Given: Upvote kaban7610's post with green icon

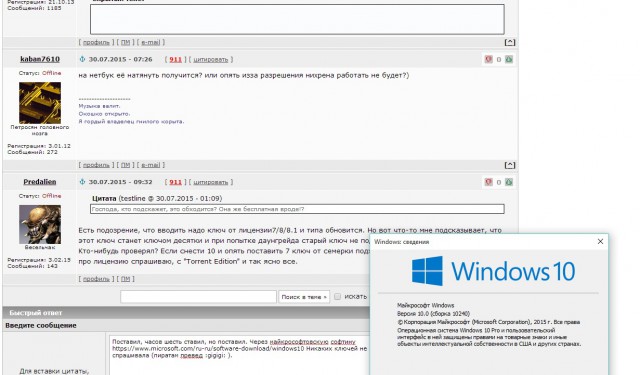Looking at the screenshot, I should coord(509,60).
